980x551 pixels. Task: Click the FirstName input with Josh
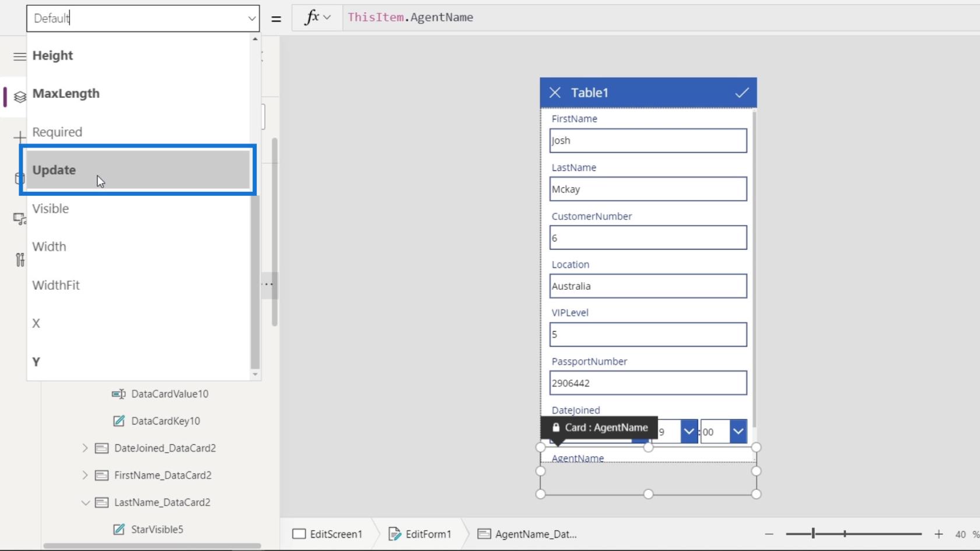(x=648, y=141)
